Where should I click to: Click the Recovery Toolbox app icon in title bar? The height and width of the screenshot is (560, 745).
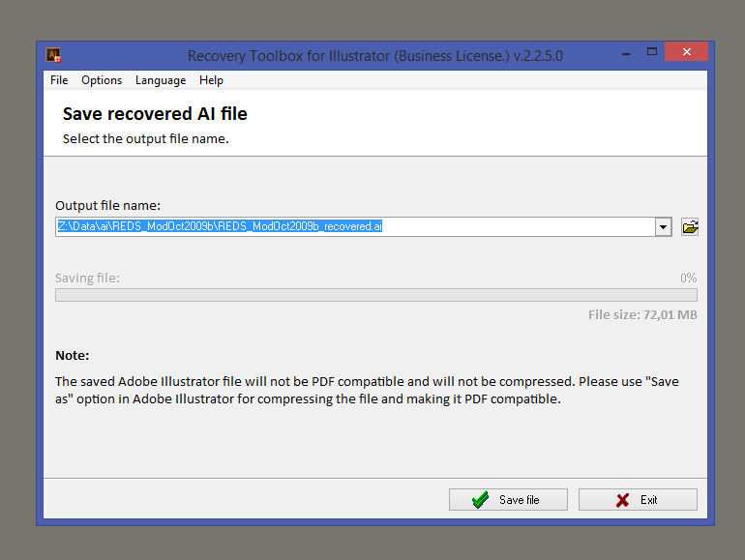pos(53,55)
